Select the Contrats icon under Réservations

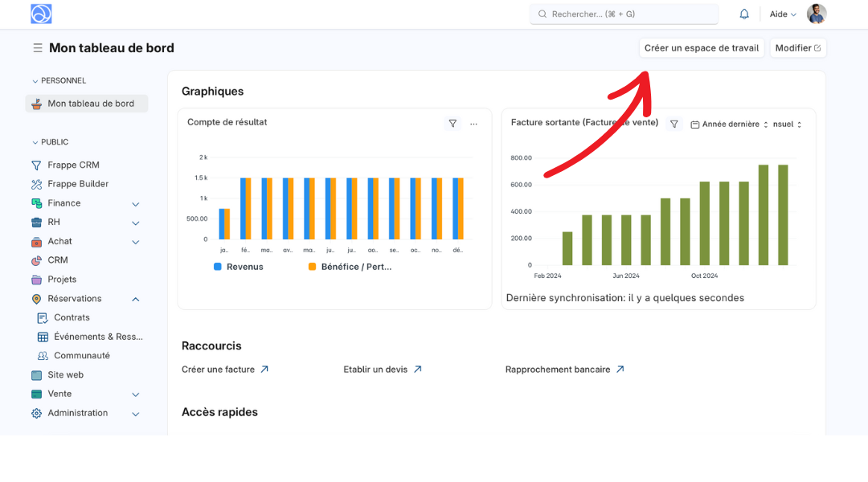click(43, 317)
